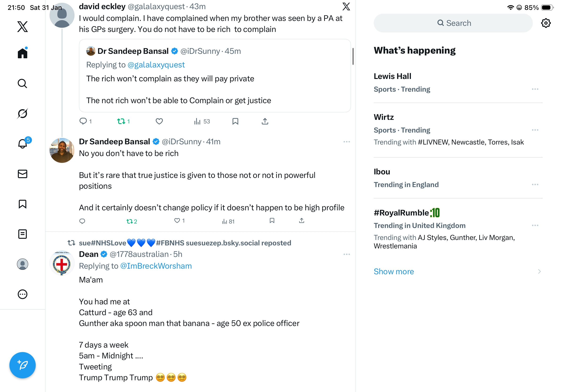This screenshot has width=561, height=392.
Task: Open the Wirtz trending topic
Action: pyautogui.click(x=384, y=117)
